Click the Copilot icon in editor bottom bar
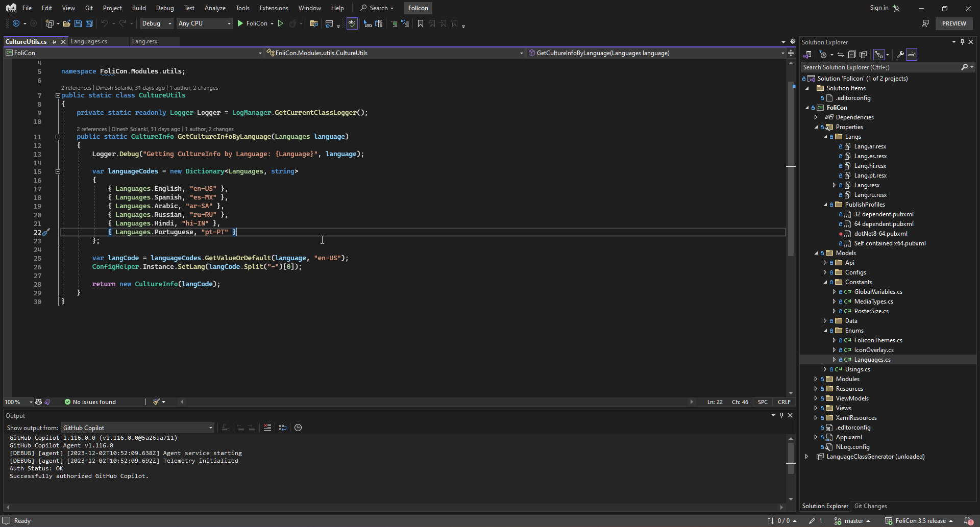The height and width of the screenshot is (527, 980). click(38, 402)
